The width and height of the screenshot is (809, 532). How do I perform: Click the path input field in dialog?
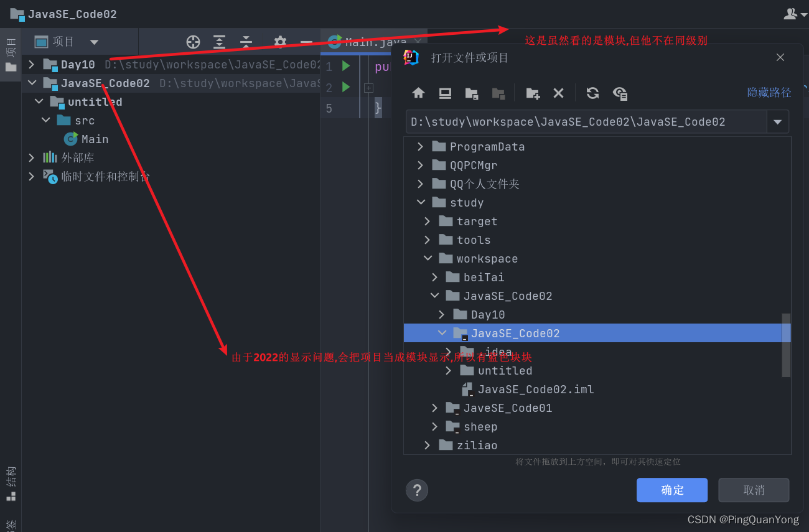point(586,122)
